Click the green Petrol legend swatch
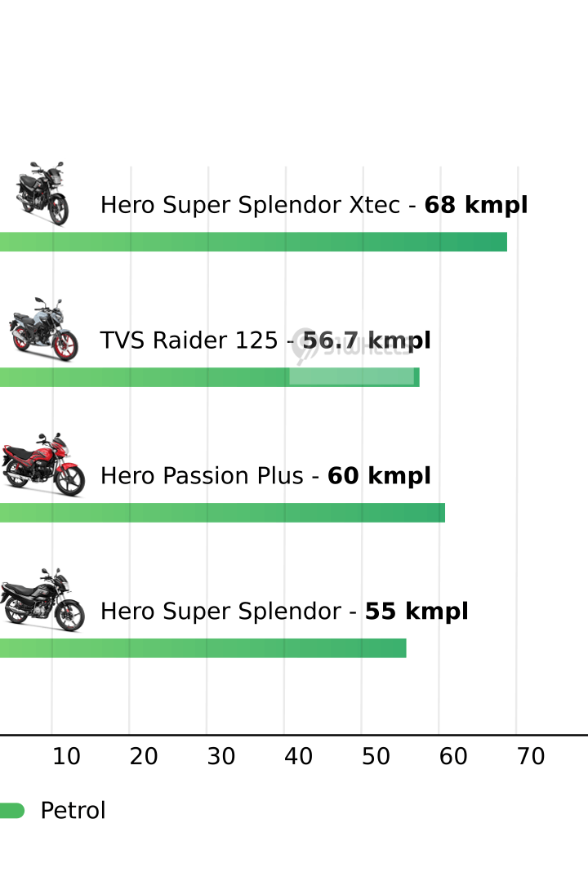Image resolution: width=588 pixels, height=890 pixels. (11, 811)
